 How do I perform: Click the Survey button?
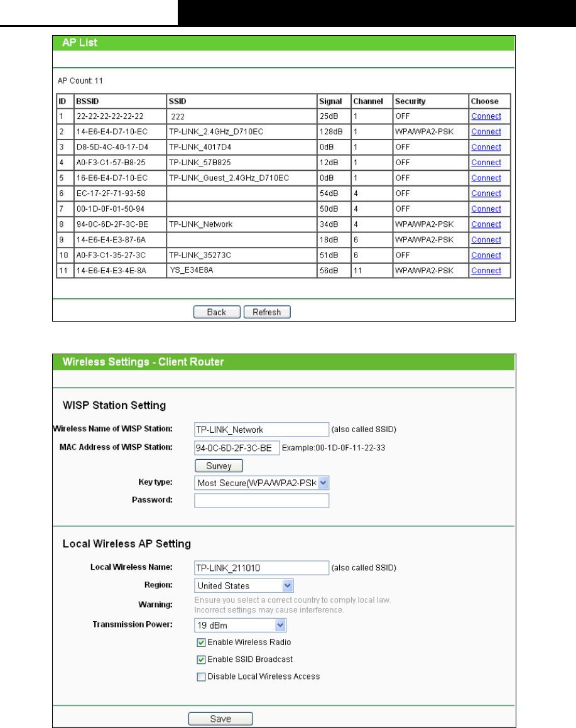click(219, 465)
